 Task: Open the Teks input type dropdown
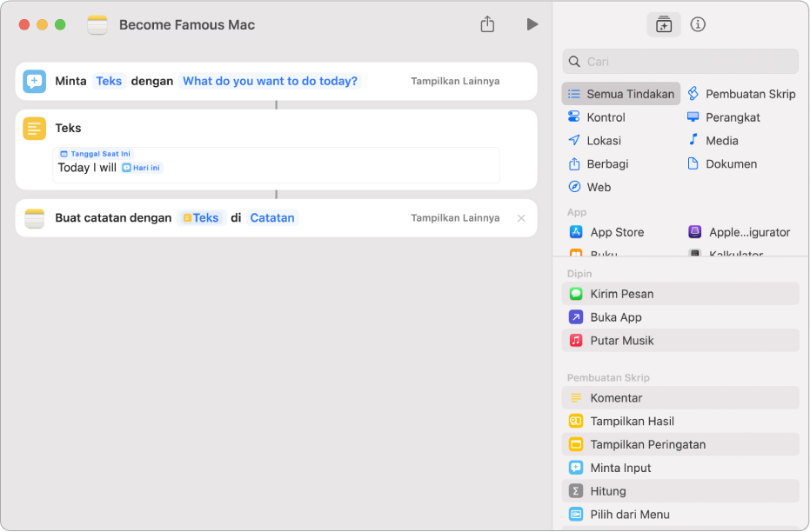click(x=109, y=81)
